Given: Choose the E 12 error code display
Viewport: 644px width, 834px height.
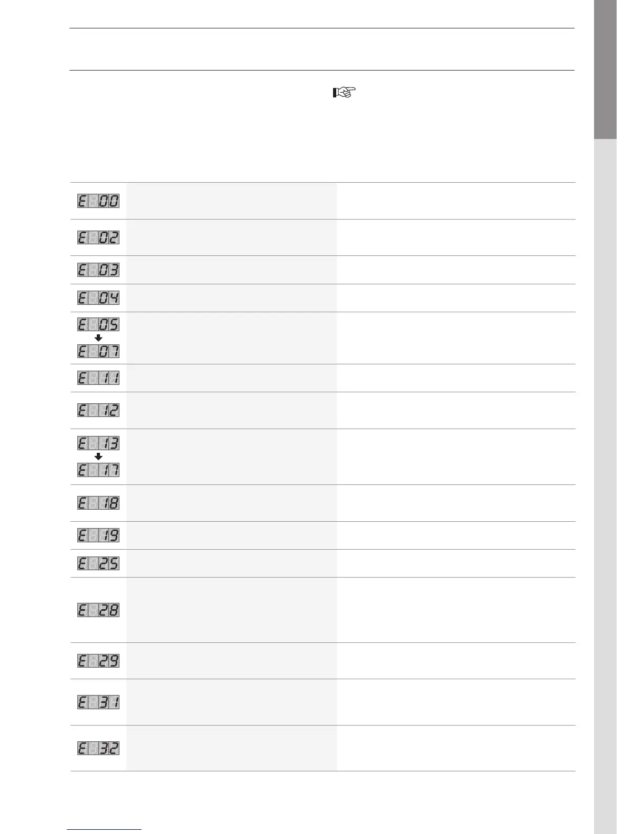Looking at the screenshot, I should click(98, 410).
